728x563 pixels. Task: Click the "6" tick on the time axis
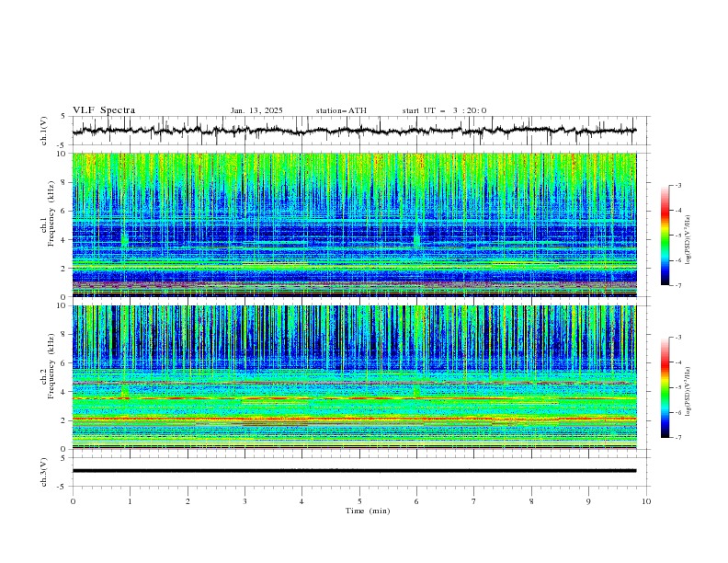416,501
